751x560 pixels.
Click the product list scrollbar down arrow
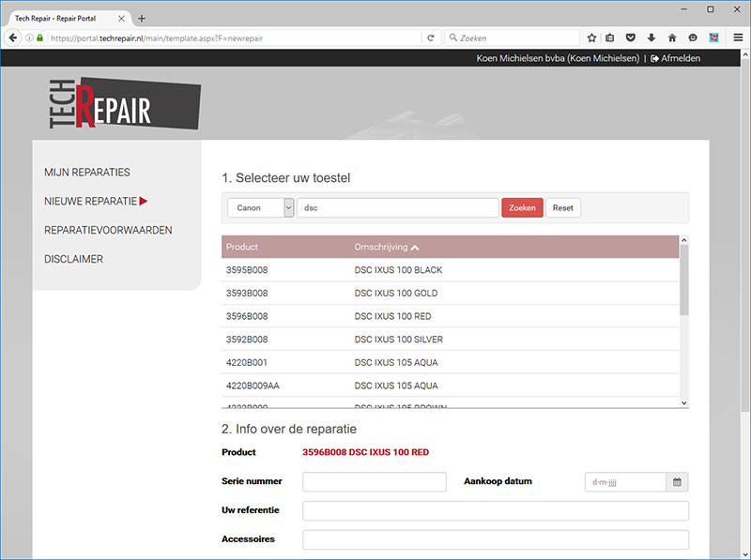684,403
